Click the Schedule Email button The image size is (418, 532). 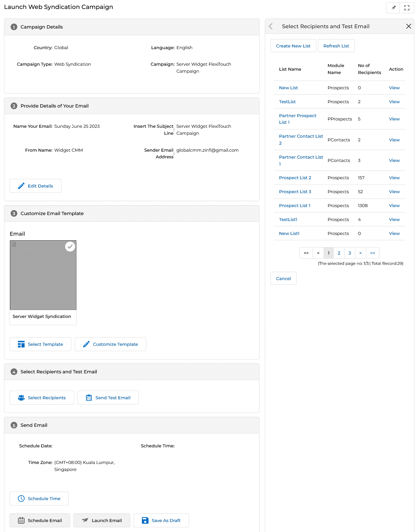point(40,520)
